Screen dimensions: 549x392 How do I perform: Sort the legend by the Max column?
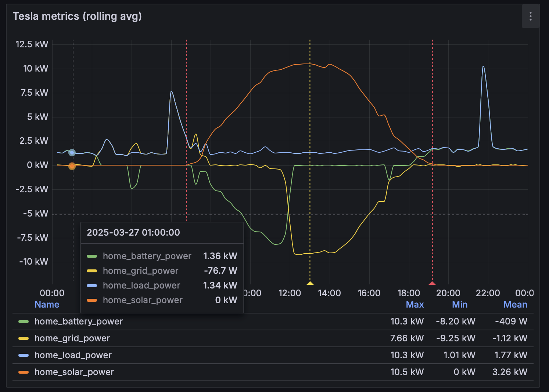[x=415, y=304]
